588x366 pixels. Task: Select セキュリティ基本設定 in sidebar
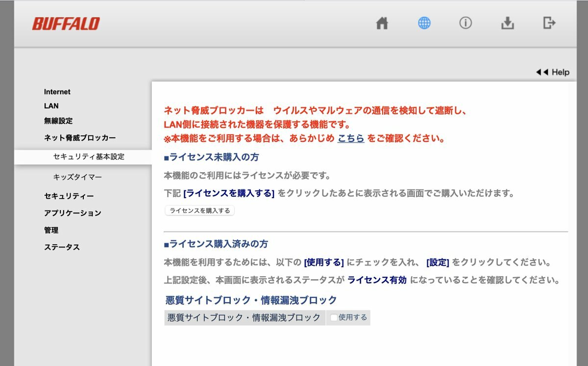click(x=89, y=157)
